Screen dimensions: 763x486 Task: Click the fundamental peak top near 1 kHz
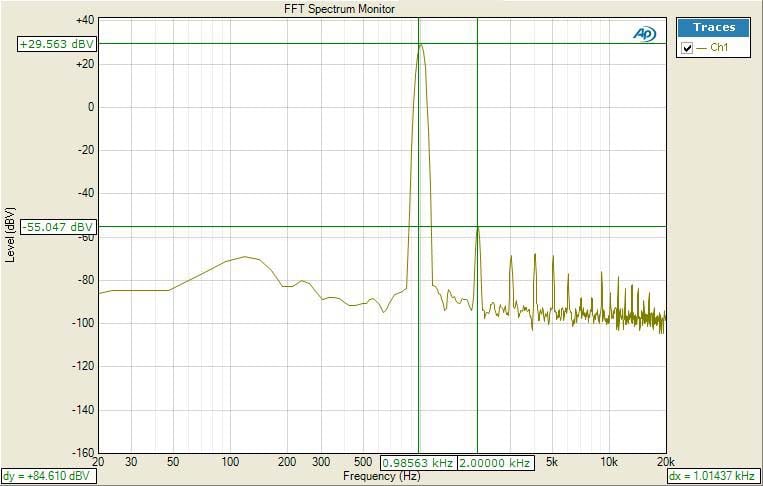420,45
